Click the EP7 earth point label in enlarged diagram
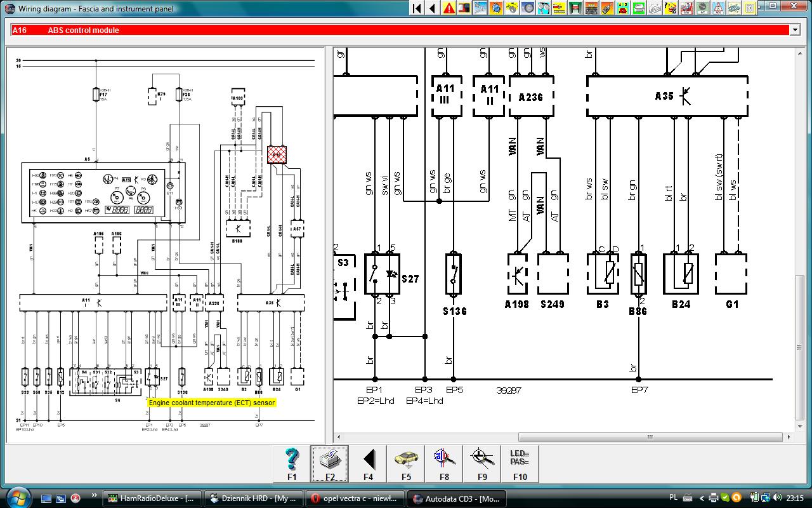This screenshot has height=508, width=812. 639,390
